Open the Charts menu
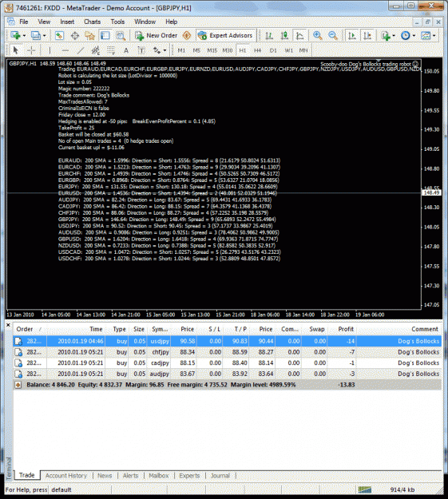Screen dimensions: 448x499 click(92, 22)
